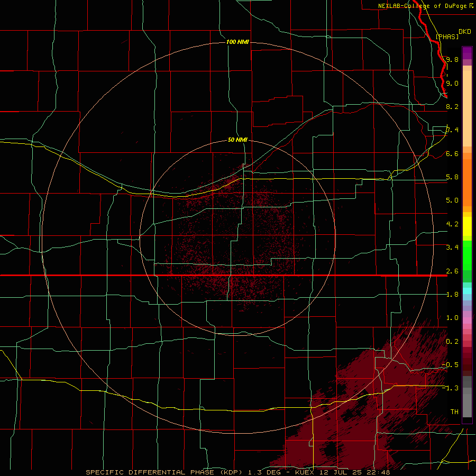Select the 1.0 value on the color scale
Screen dimensions: 476x476
(x=452, y=318)
